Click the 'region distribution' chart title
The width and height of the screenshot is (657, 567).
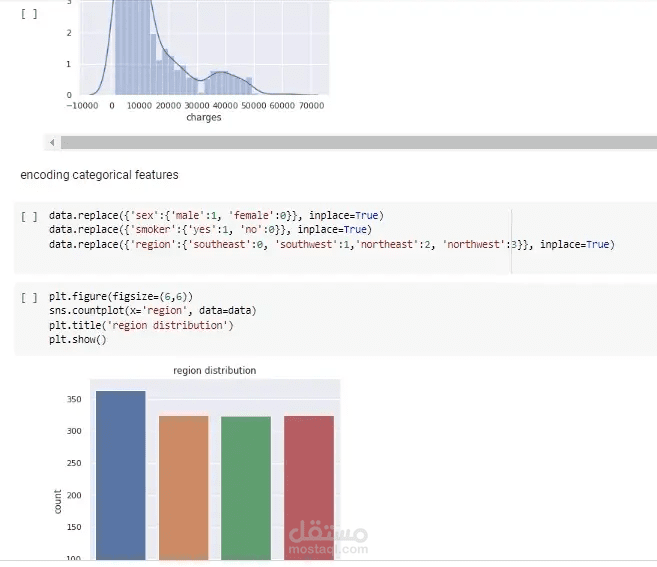click(214, 371)
